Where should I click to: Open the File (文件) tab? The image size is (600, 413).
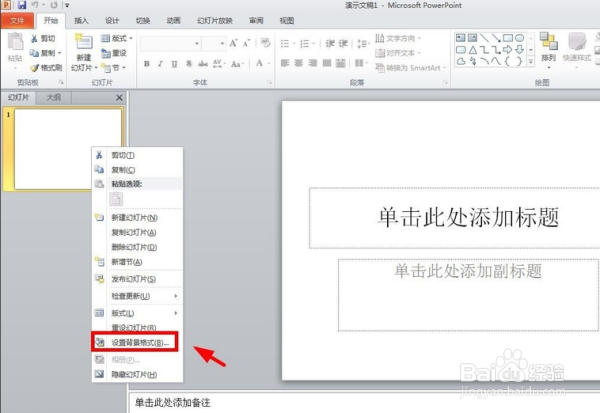17,21
